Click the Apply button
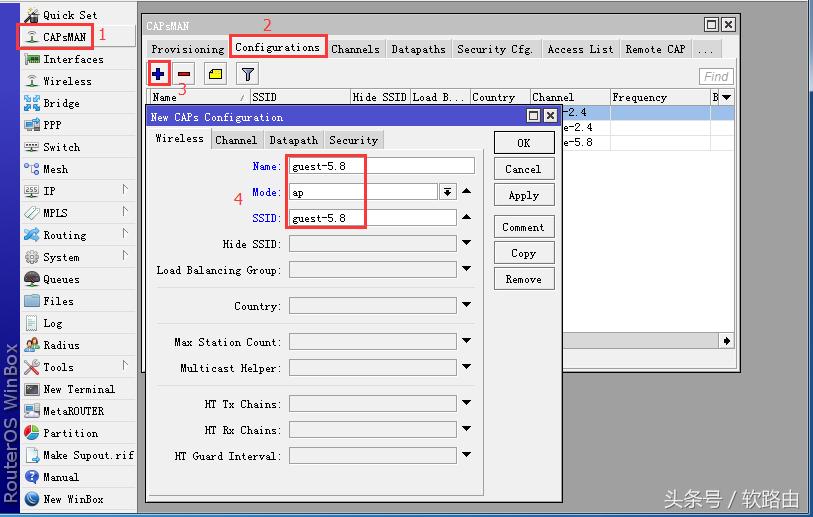 (524, 195)
